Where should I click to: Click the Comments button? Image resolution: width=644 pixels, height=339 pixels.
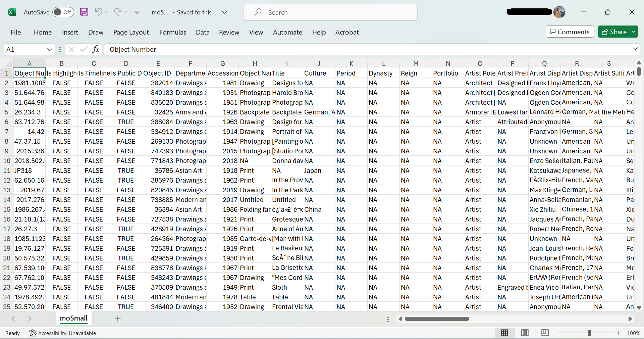pos(570,32)
